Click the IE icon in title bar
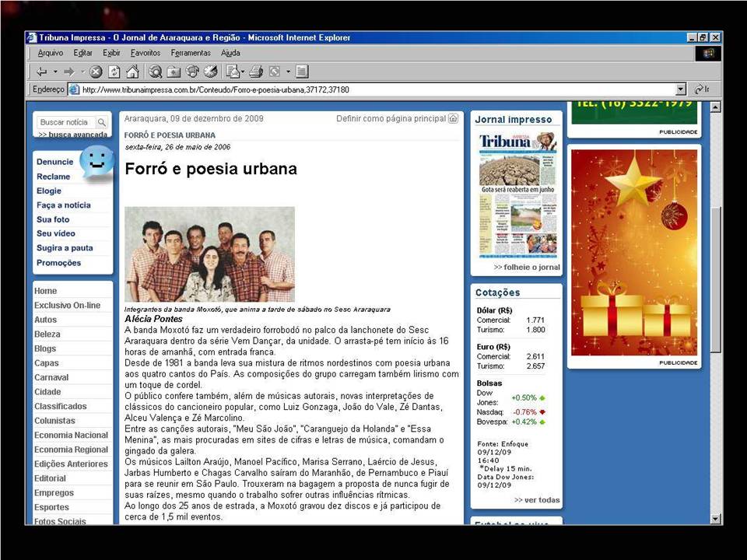 pos(32,37)
